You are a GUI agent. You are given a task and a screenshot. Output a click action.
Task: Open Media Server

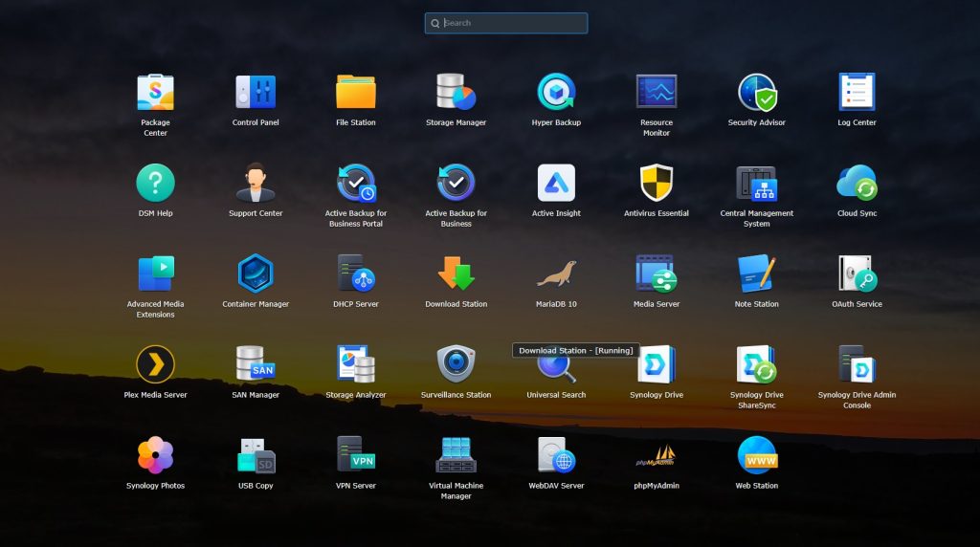657,273
